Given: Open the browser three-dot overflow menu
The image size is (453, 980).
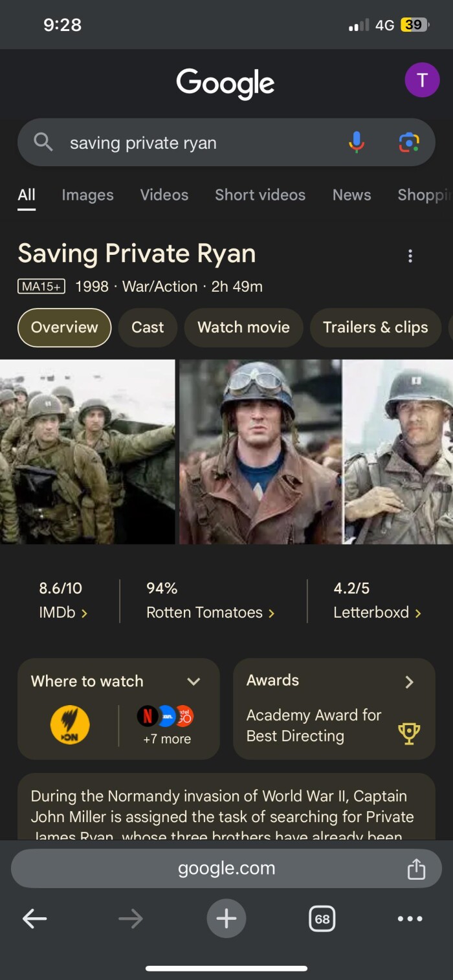Looking at the screenshot, I should point(410,919).
